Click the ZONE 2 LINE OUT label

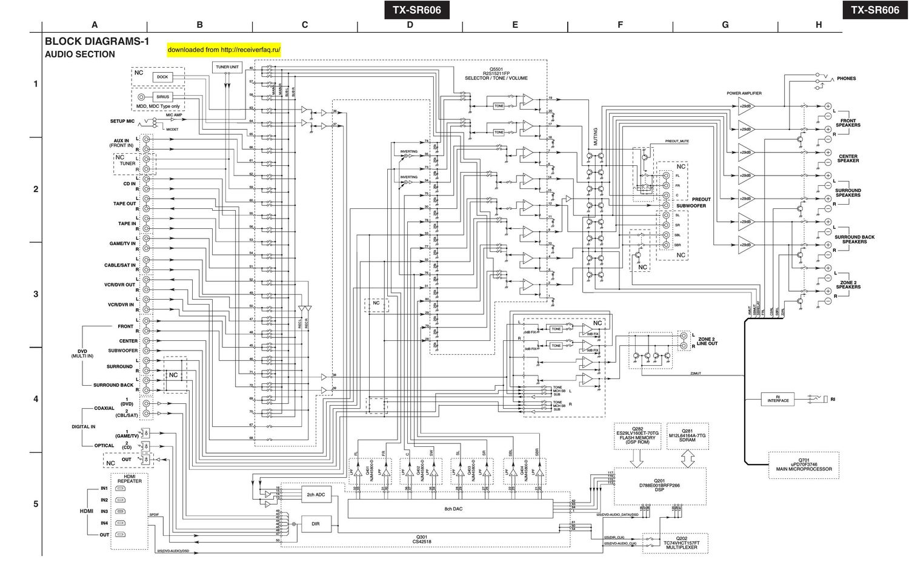point(708,342)
